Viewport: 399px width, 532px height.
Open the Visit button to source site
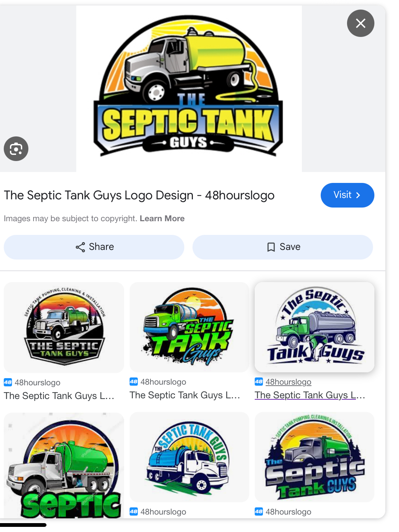pyautogui.click(x=347, y=195)
